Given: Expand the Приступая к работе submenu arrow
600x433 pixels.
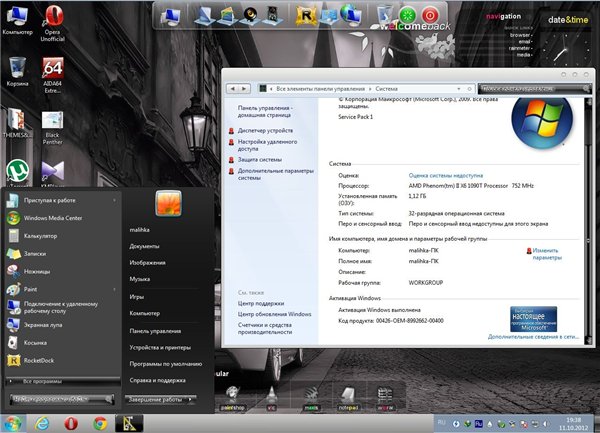Looking at the screenshot, I should 115,200.
